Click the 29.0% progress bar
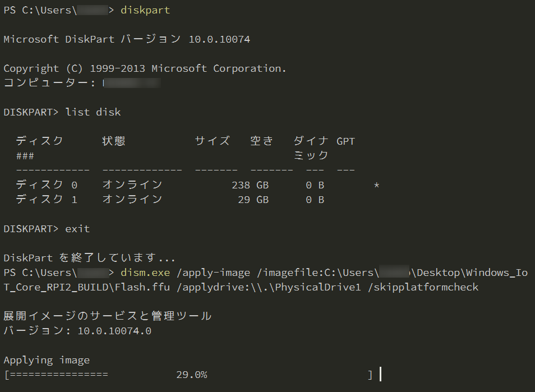 (191, 375)
